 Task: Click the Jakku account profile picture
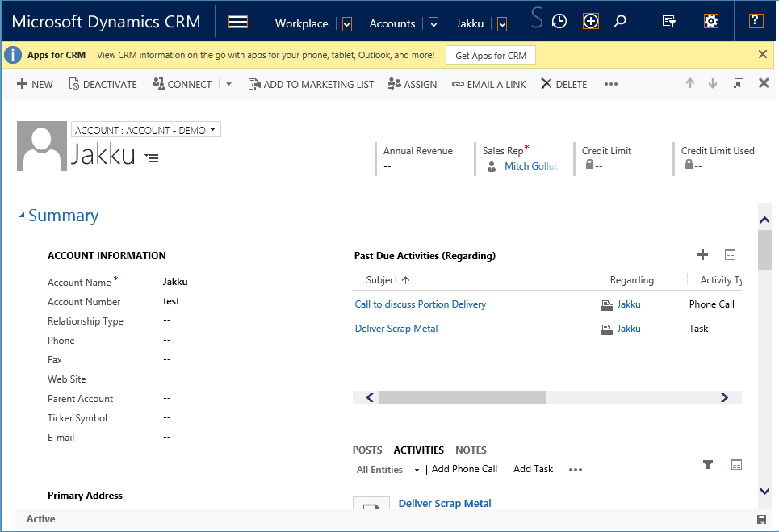(x=42, y=146)
